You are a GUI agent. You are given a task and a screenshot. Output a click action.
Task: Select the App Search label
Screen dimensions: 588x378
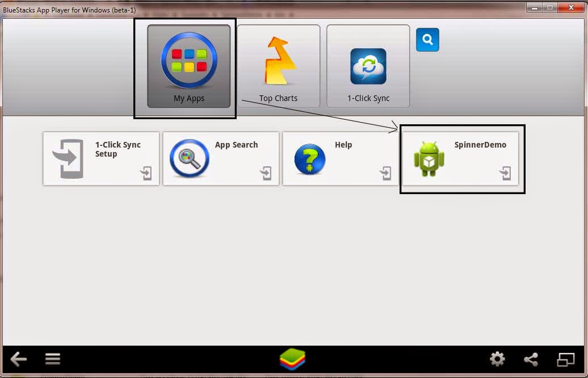point(236,145)
